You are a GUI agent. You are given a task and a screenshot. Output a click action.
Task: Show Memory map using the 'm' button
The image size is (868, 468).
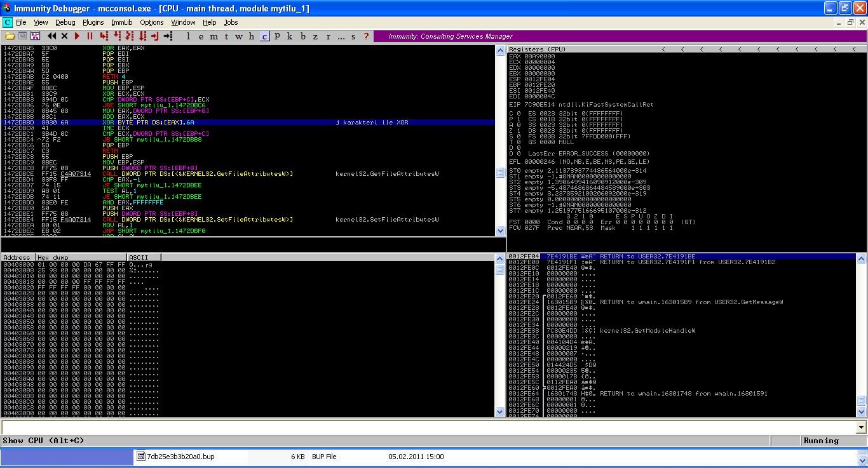click(x=214, y=36)
